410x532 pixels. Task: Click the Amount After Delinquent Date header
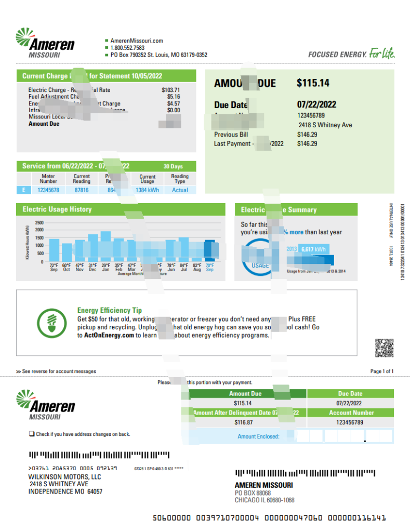pyautogui.click(x=247, y=413)
